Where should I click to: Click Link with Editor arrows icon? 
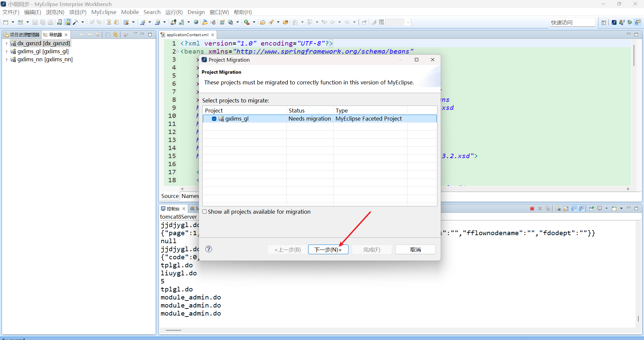tap(115, 35)
